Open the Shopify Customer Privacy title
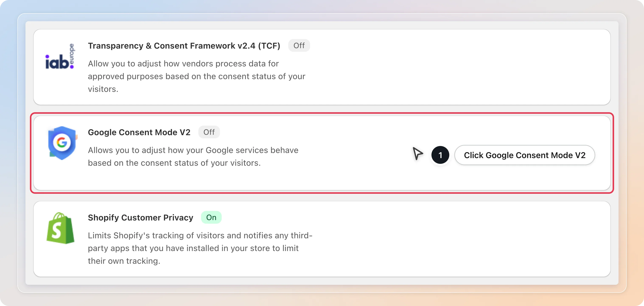Viewport: 644px width, 306px height. click(140, 218)
